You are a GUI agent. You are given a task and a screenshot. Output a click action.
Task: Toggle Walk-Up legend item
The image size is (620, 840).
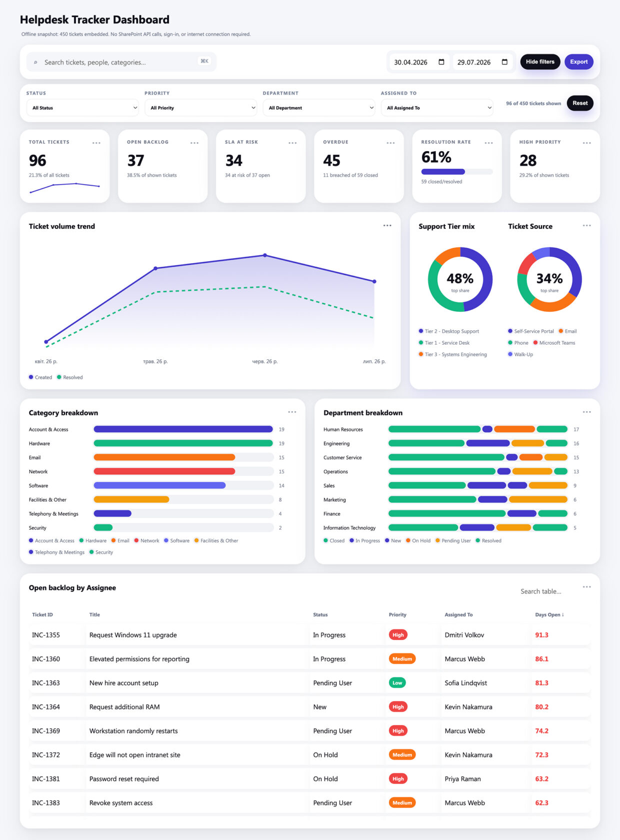click(520, 354)
